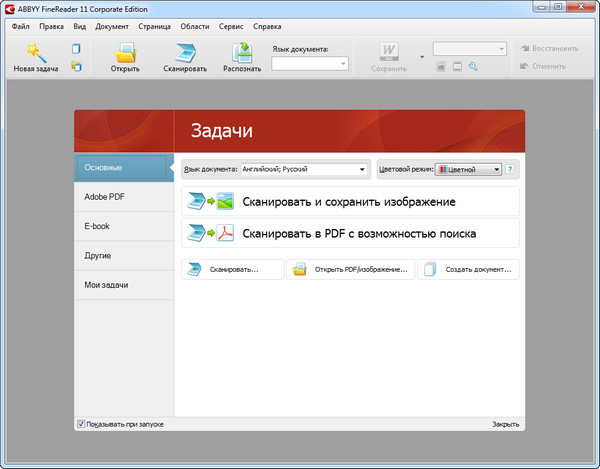This screenshot has width=600, height=469.
Task: Click the ABBYY FineReader title bar logo
Action: pyautogui.click(x=10, y=9)
